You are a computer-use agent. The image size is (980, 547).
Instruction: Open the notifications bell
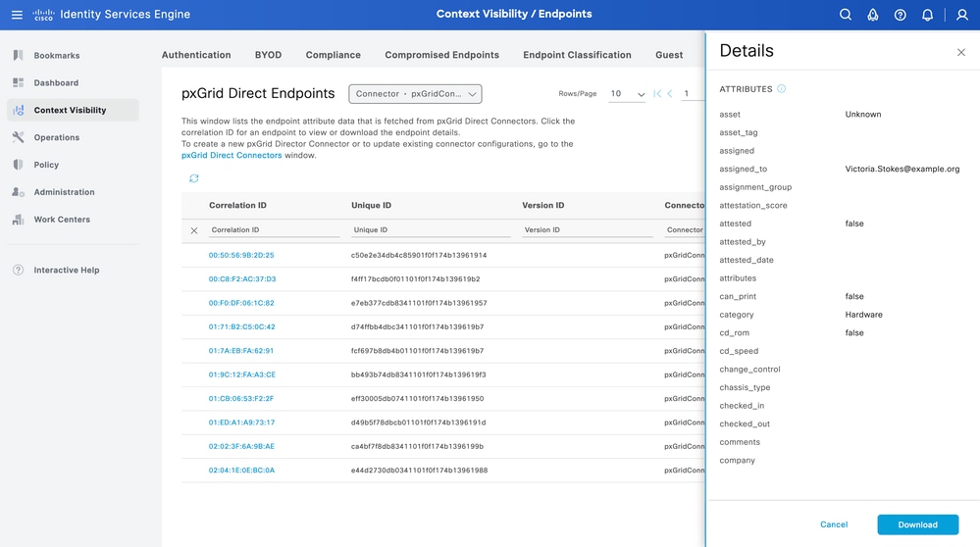pos(927,15)
